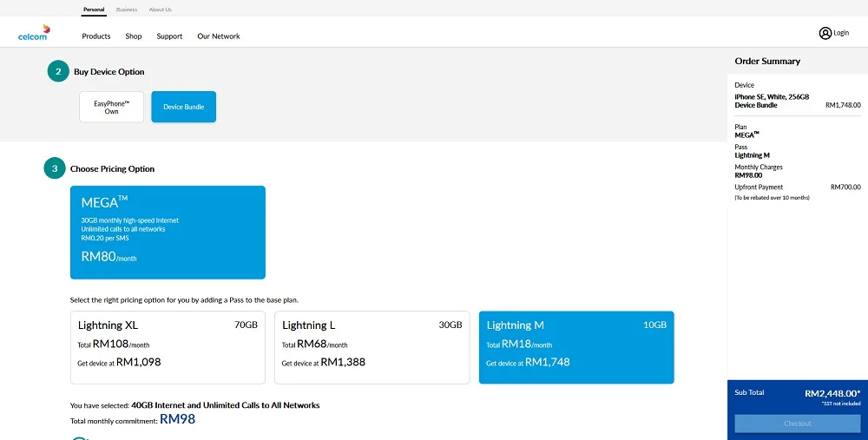This screenshot has width=868, height=440.
Task: Select EasyPhone Own device option
Action: pos(111,107)
